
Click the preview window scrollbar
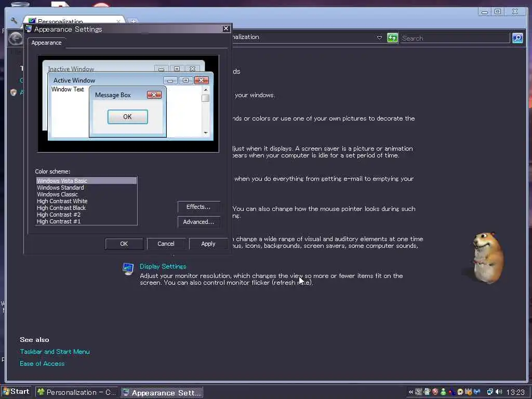point(205,111)
